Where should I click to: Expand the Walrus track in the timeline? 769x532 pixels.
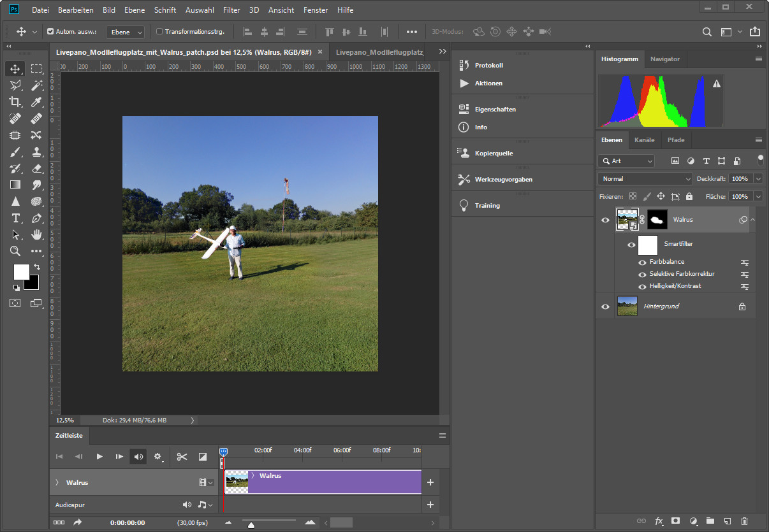[57, 483]
